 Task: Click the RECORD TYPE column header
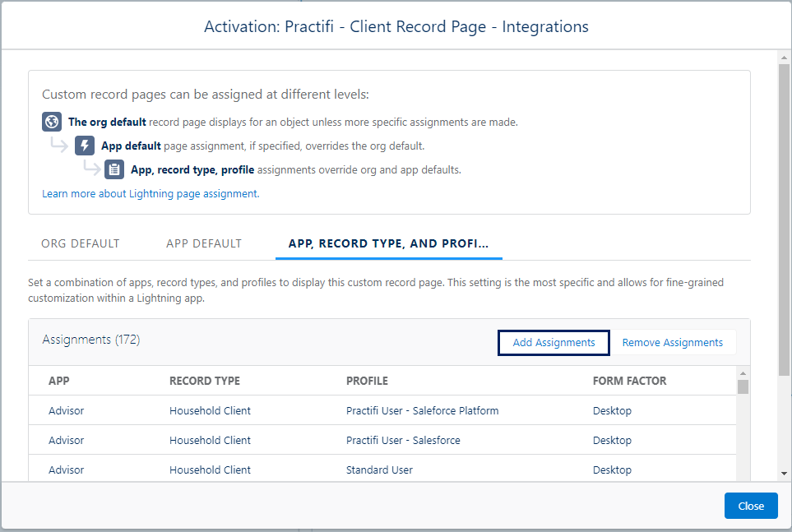[205, 381]
